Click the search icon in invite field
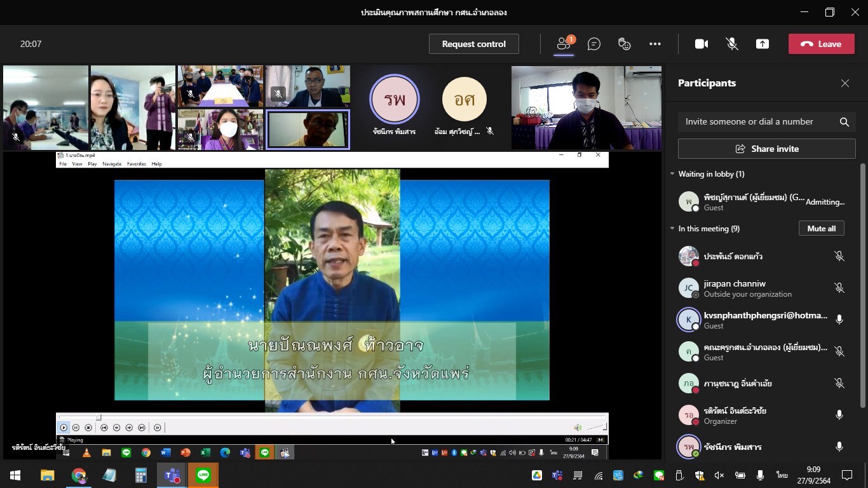 (x=844, y=122)
